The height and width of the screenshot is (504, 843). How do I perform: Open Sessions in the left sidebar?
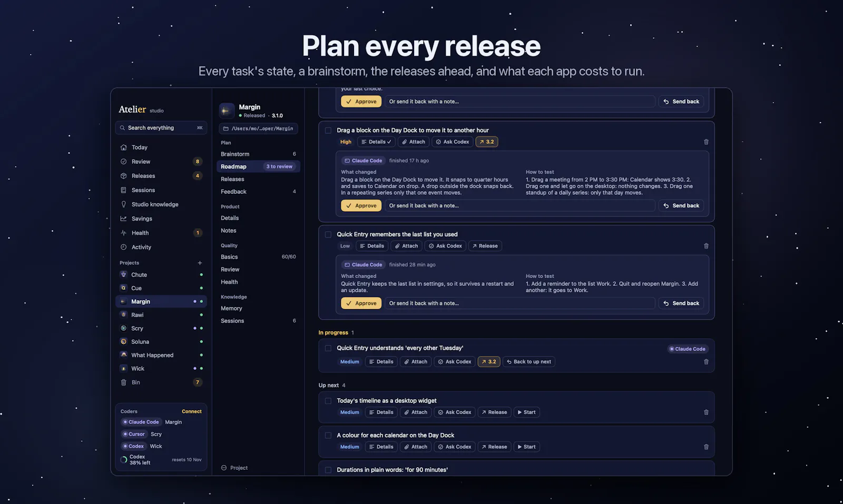coord(161,190)
